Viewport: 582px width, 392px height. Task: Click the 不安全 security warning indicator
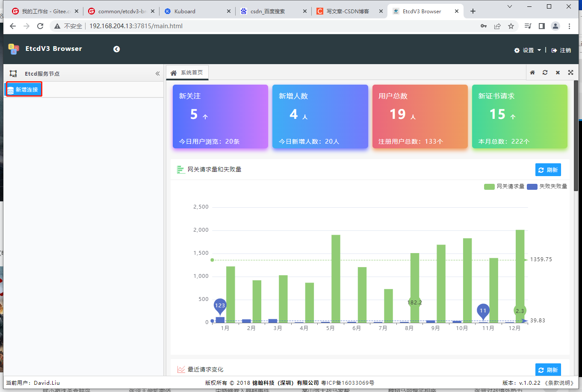[x=68, y=26]
